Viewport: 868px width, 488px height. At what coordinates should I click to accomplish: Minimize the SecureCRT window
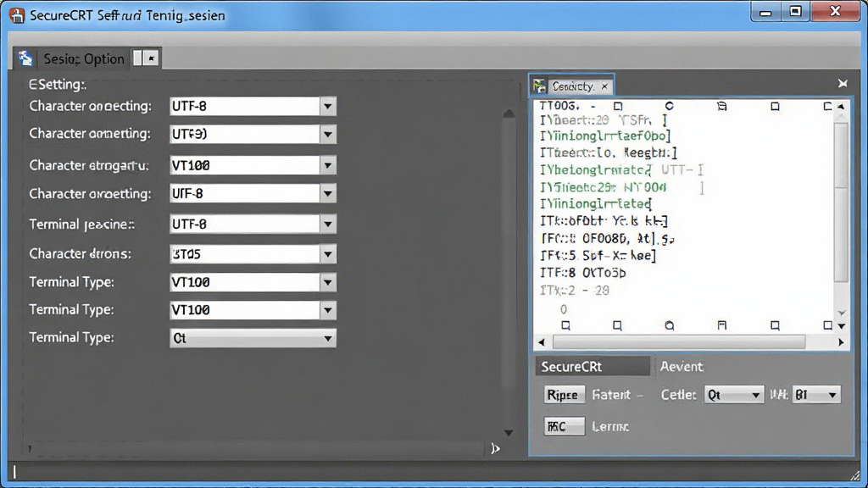tap(765, 12)
